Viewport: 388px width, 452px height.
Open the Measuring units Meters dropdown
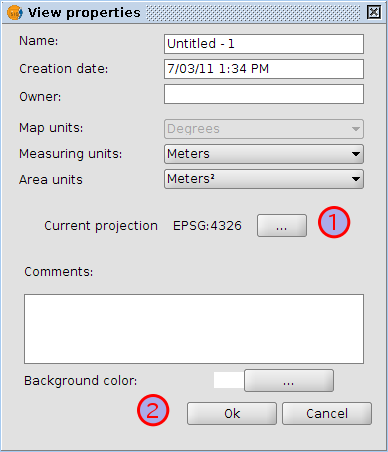point(264,154)
